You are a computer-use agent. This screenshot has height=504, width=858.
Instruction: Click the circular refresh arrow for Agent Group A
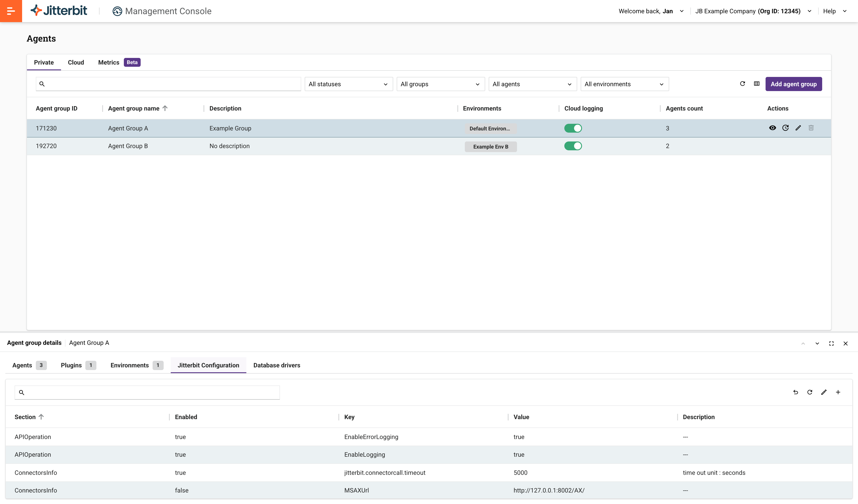pos(785,128)
